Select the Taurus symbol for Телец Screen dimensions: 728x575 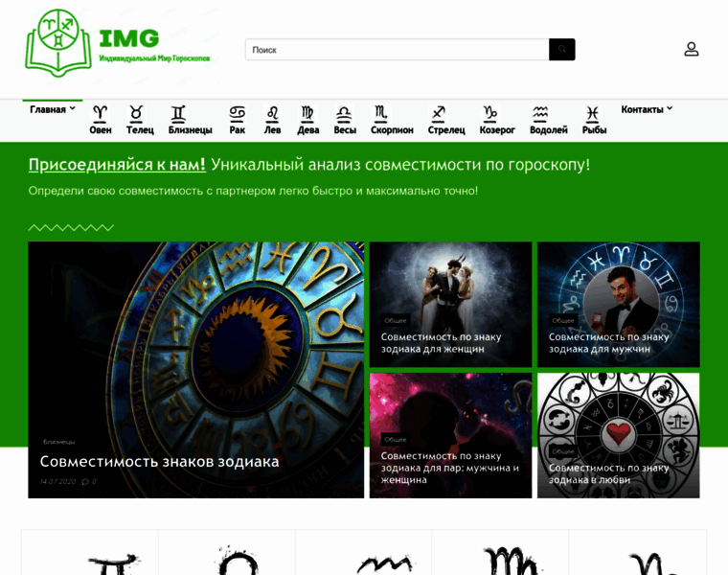coord(136,112)
